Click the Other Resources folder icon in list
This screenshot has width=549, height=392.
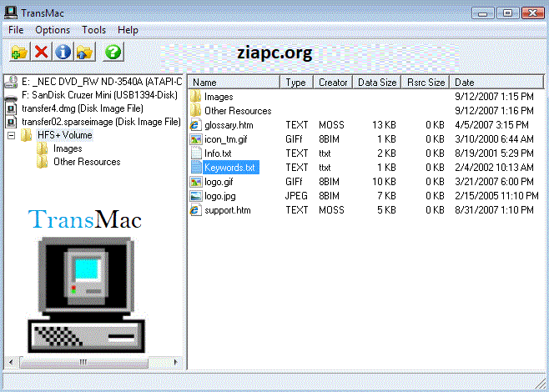click(196, 111)
